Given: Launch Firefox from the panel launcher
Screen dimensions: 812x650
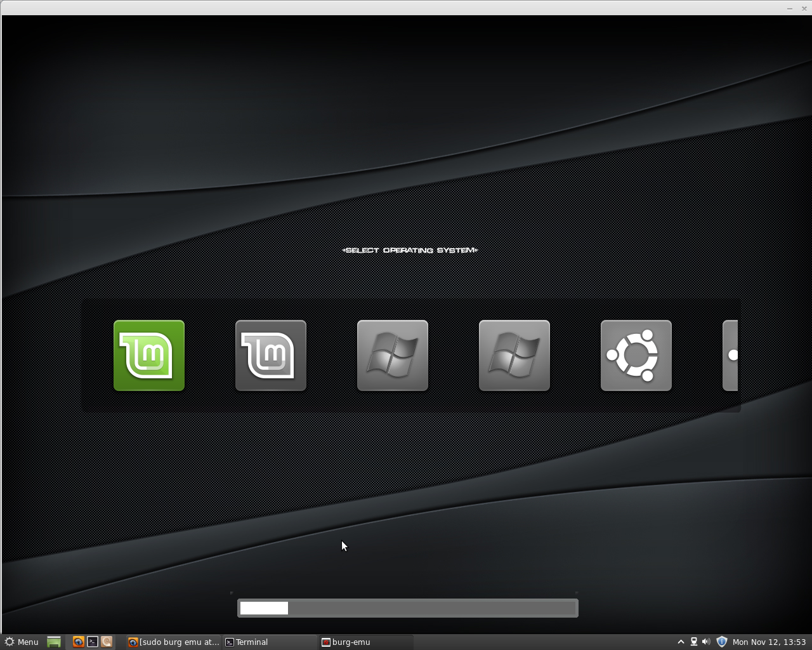Looking at the screenshot, I should 78,642.
